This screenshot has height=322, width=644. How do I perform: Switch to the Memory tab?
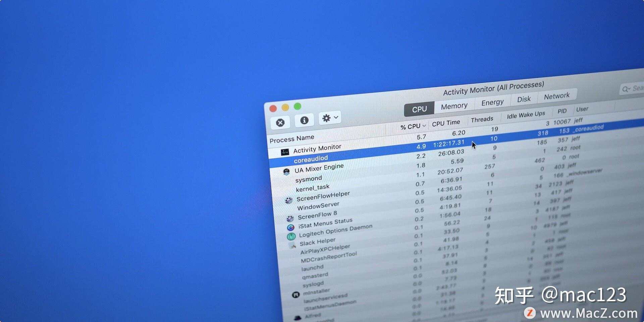click(x=454, y=106)
